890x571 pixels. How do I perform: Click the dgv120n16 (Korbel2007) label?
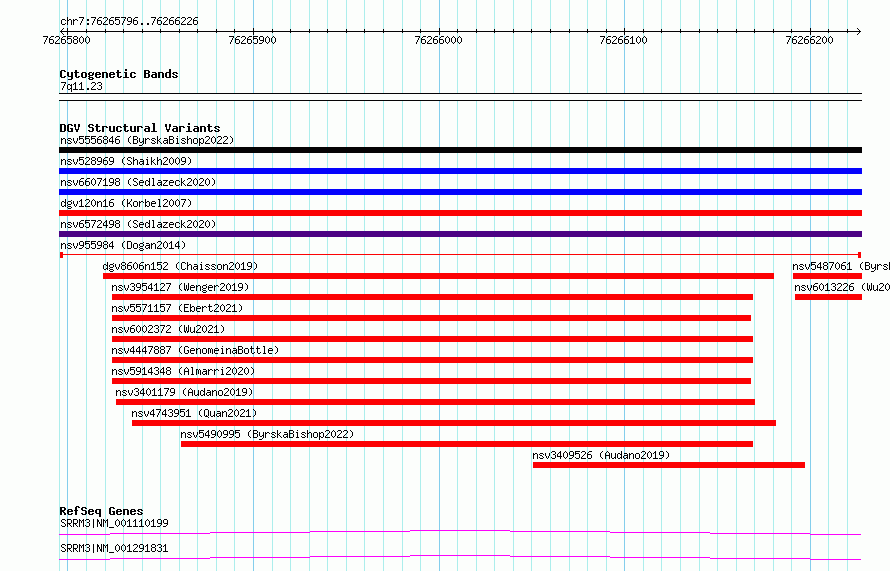[126, 203]
